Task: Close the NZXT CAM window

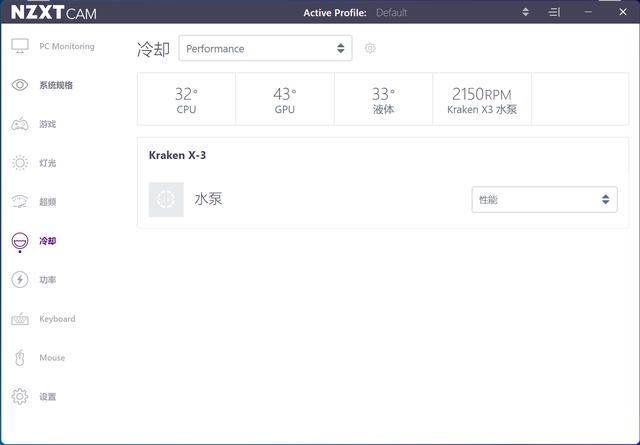Action: point(623,12)
